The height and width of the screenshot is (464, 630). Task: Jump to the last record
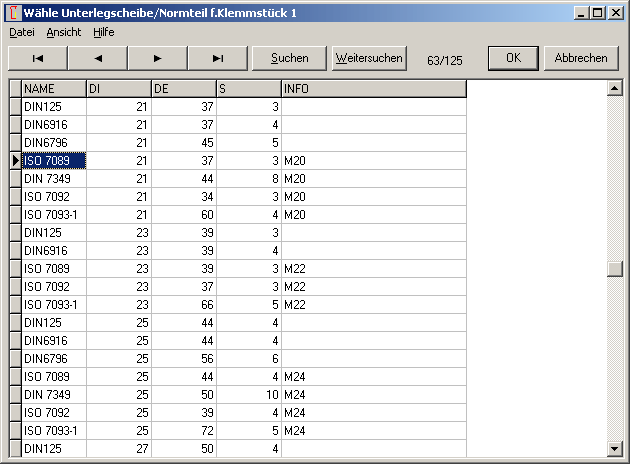coord(217,58)
